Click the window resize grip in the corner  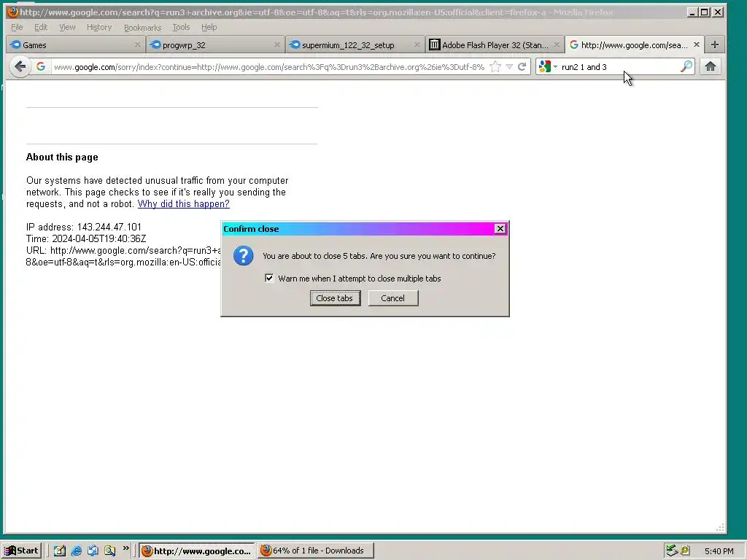coord(720,527)
